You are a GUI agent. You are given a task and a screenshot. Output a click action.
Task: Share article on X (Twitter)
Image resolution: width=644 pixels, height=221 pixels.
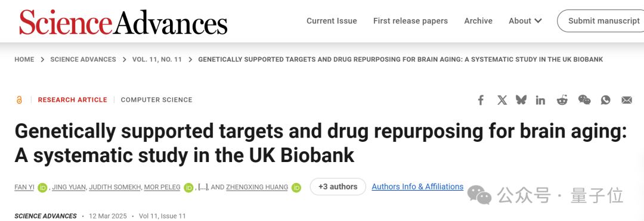(502, 99)
